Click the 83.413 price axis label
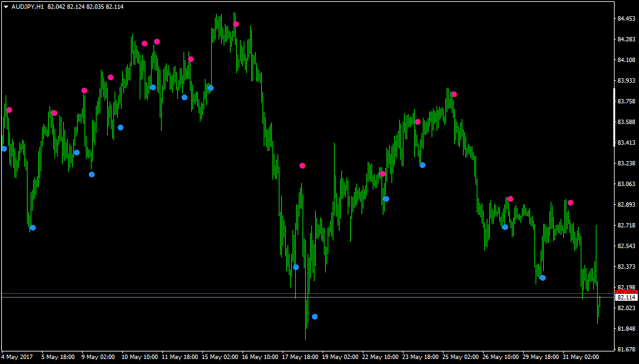Viewport: 639px width, 364px height. pos(626,143)
